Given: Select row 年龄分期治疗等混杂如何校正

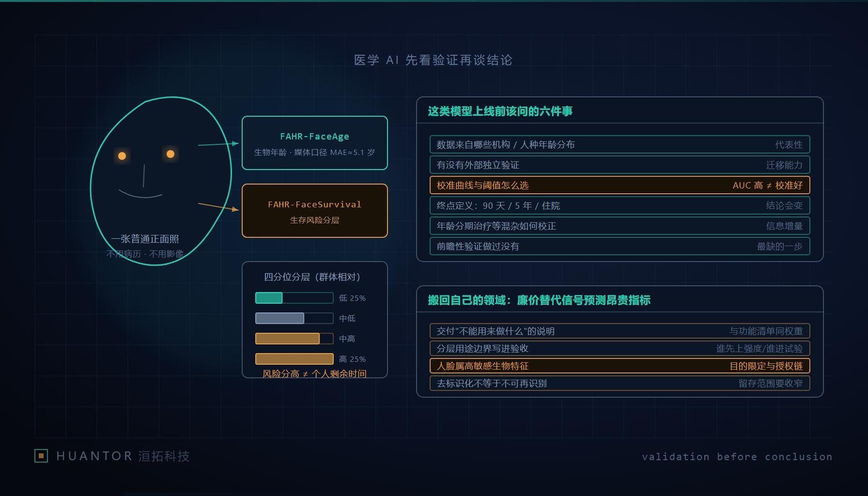Looking at the screenshot, I should pos(620,226).
